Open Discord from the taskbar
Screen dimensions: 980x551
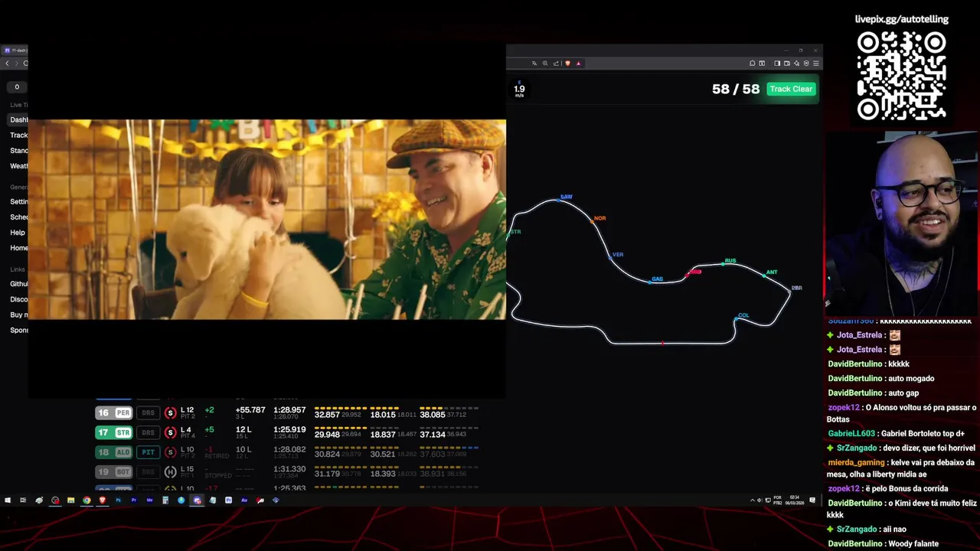coord(197,500)
